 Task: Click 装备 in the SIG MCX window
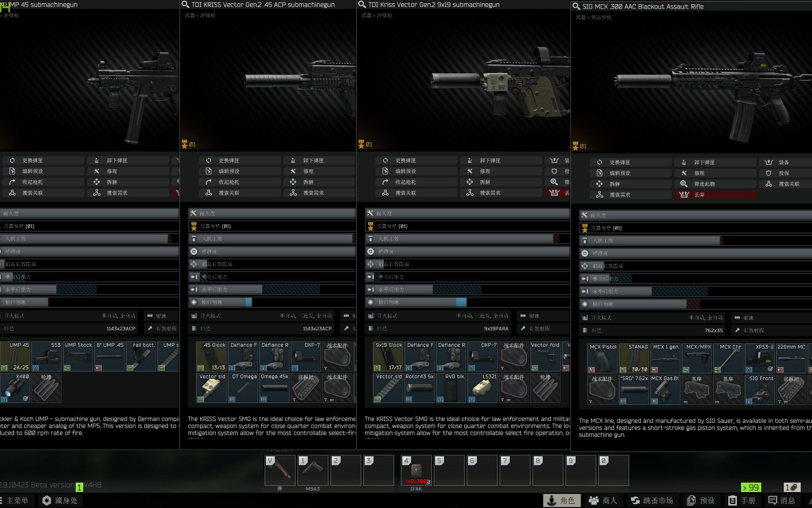[x=785, y=162]
